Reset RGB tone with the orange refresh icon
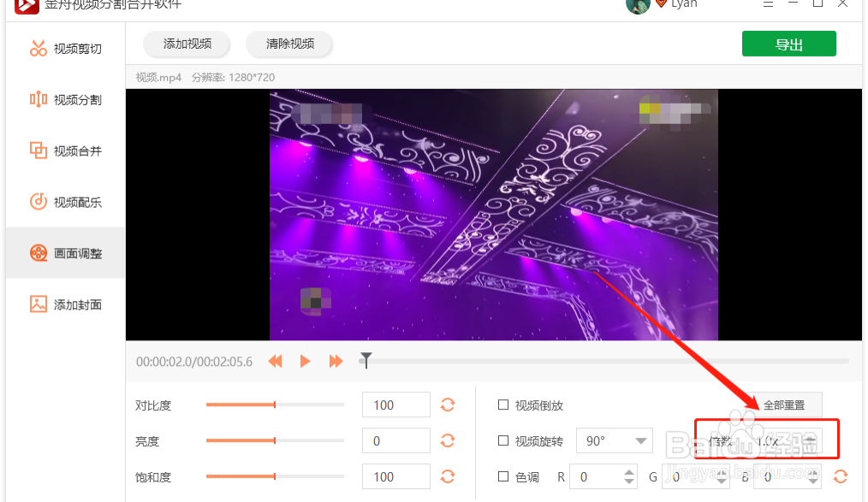The image size is (868, 502). pyautogui.click(x=841, y=476)
